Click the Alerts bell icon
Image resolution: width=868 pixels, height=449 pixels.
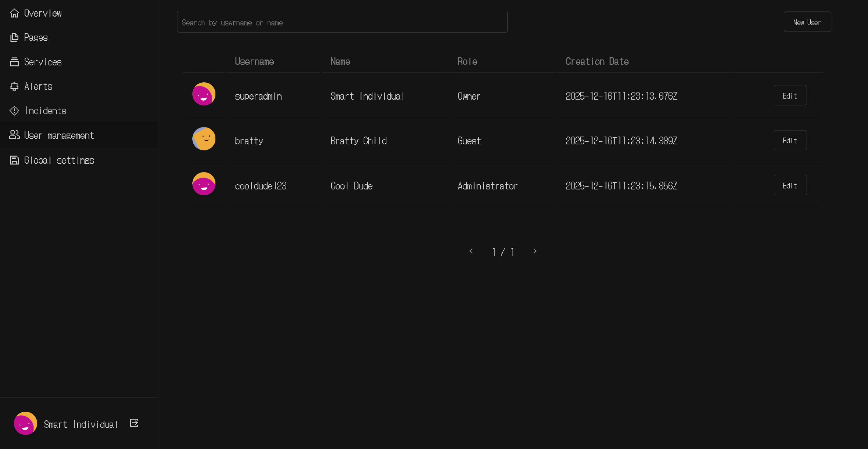14,86
